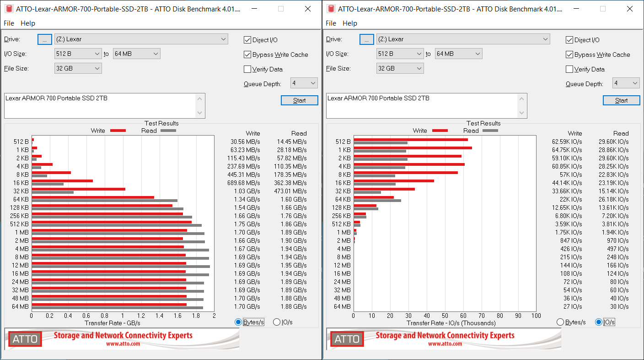Enable Verify Data in left window
The image size is (644, 360).
[247, 69]
